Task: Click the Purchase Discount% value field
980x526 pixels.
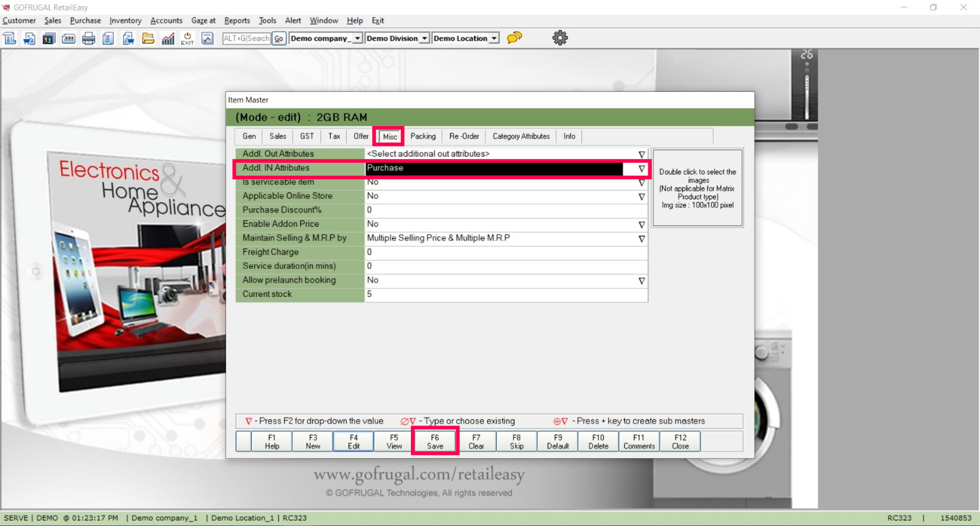Action: 506,210
